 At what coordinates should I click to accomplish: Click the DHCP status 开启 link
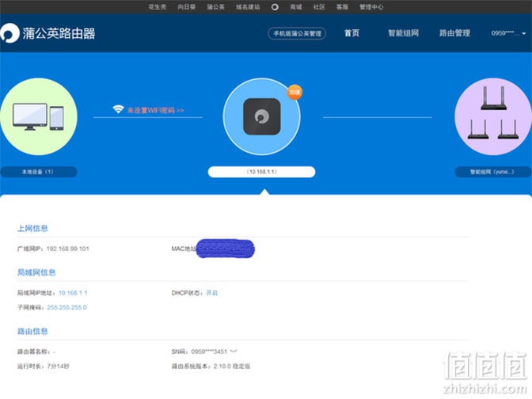coord(212,293)
